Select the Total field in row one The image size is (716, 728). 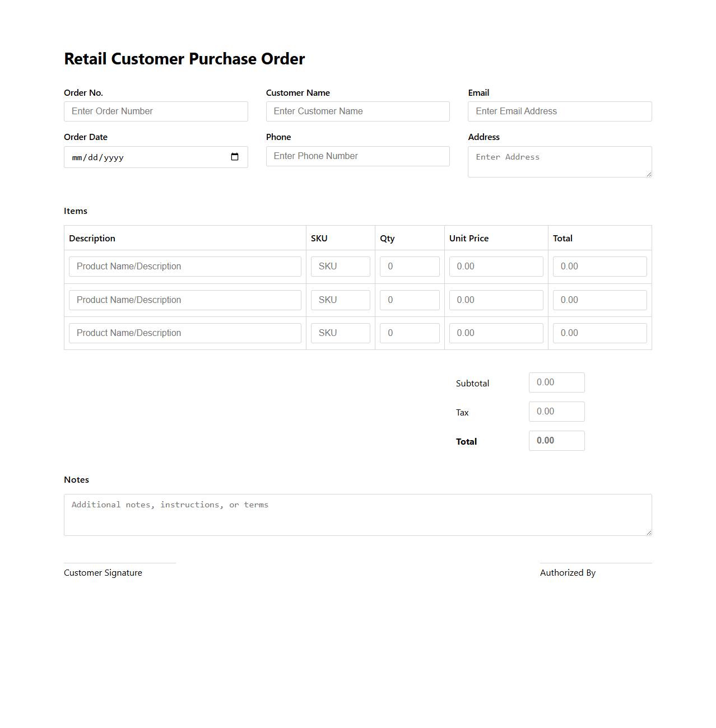599,266
